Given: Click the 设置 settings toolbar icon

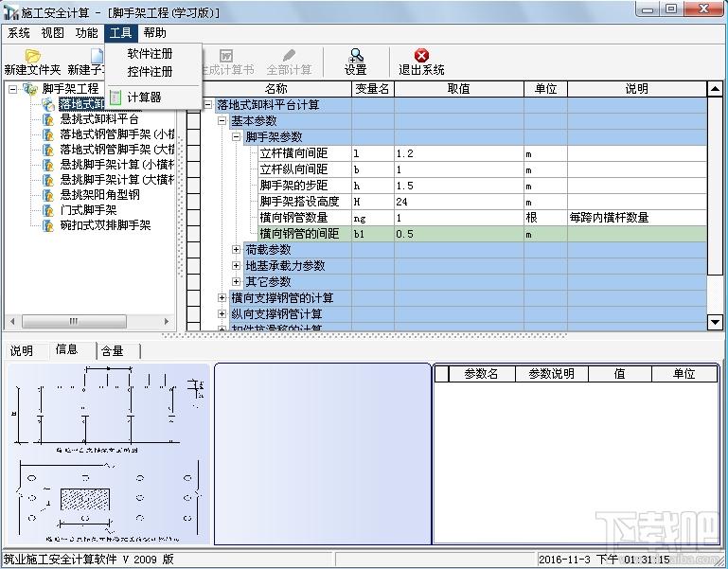Looking at the screenshot, I should [x=356, y=56].
